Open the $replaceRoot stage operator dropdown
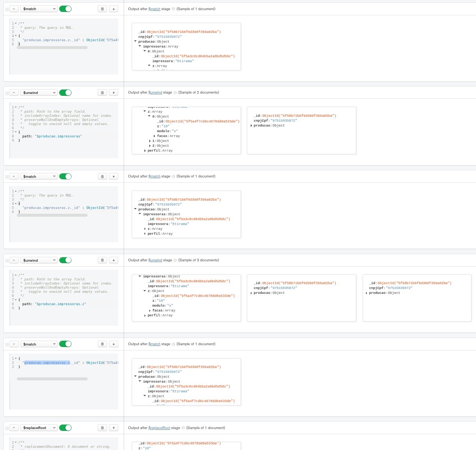 [39, 428]
